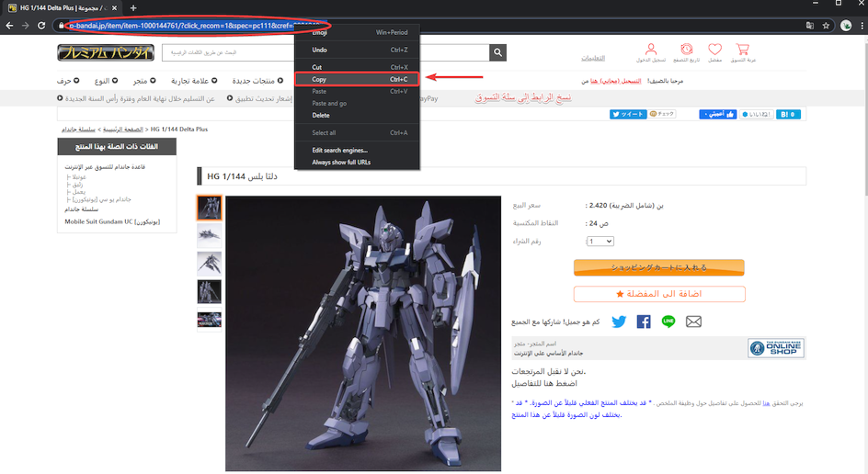This screenshot has height=474, width=868.
Task: Click the Mobile Suit Gundam UC sidebar link
Action: pos(112,221)
